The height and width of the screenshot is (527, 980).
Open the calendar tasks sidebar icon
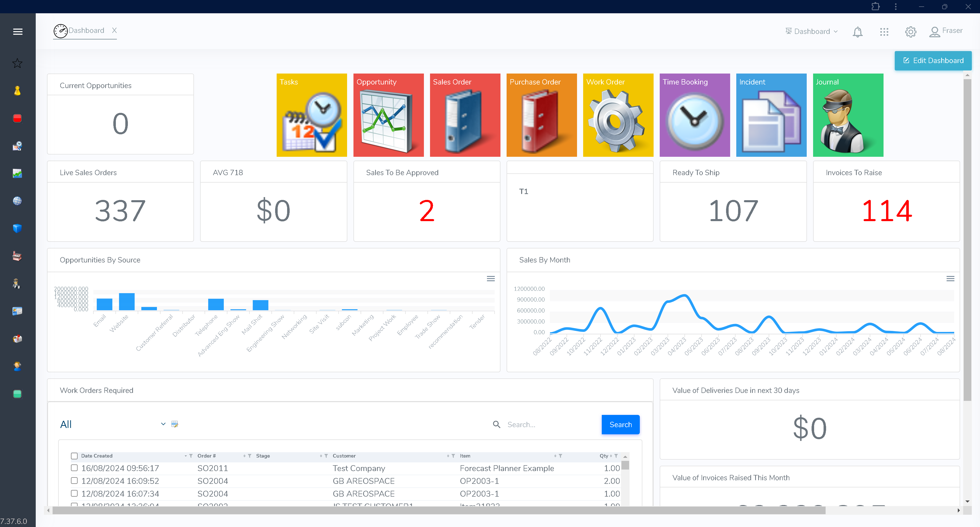point(17,146)
